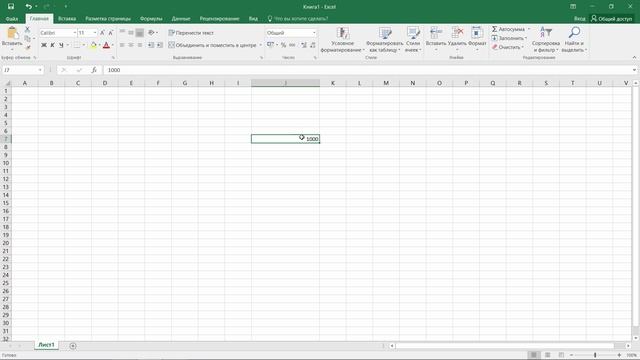Click Merge and Center (Объединить и поместить в центре)

(x=212, y=45)
